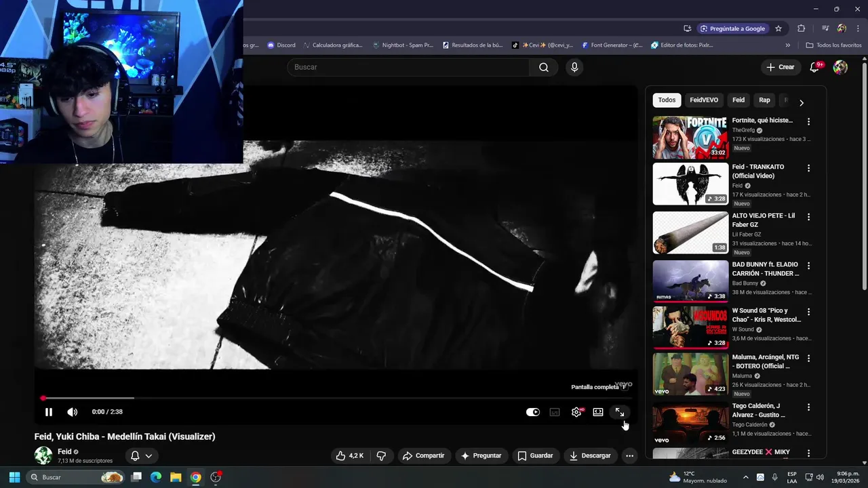Like the video with 4,2 K likes
Image resolution: width=868 pixels, height=488 pixels.
click(x=350, y=455)
